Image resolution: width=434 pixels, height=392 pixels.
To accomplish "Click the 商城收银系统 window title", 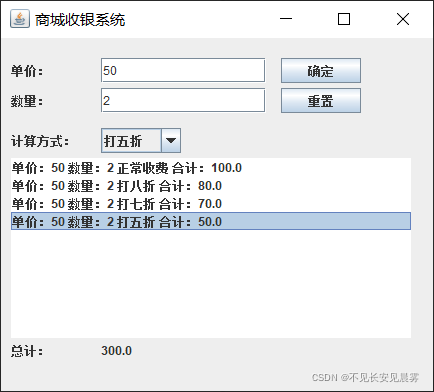I will pos(80,20).
